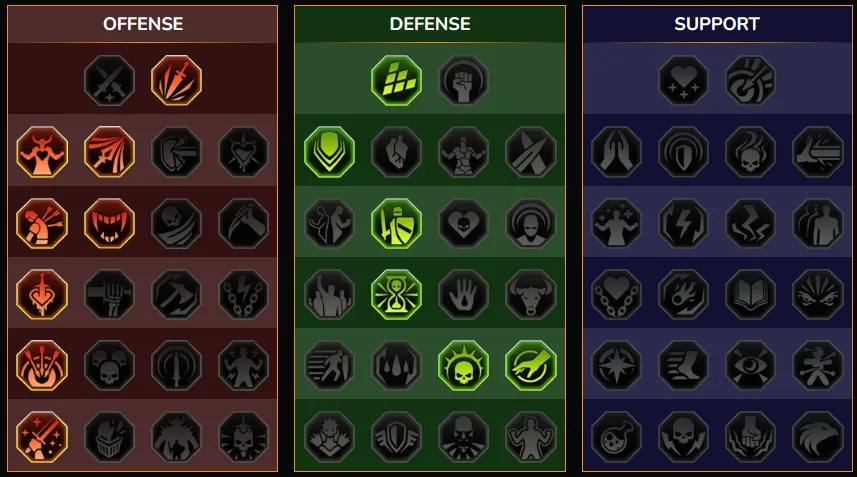Click the SUPPORT tree header
857x477 pixels.
tap(717, 24)
